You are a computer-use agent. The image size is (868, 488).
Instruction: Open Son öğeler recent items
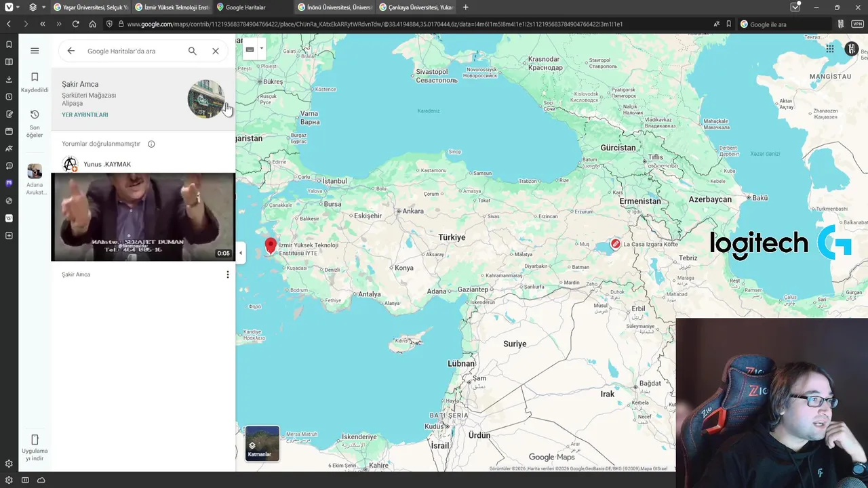point(35,123)
